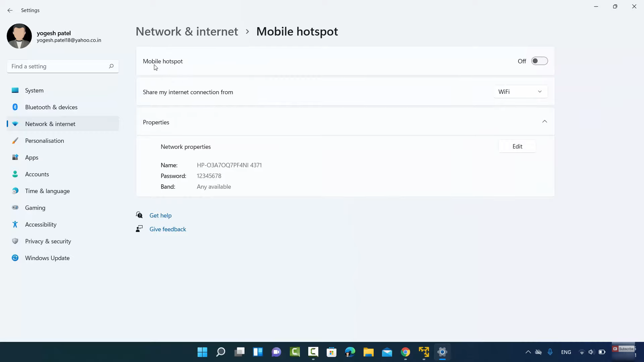Click the Gaming controller icon
This screenshot has height=362, width=644.
point(15,208)
